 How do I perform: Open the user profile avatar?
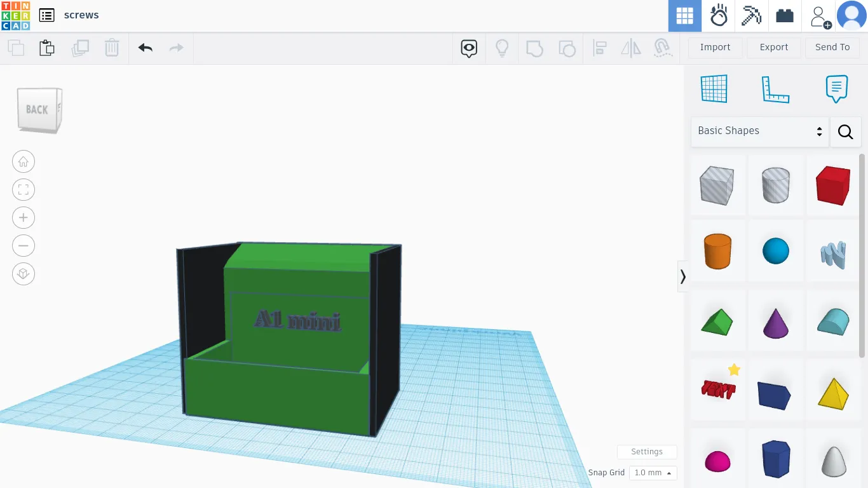point(851,16)
